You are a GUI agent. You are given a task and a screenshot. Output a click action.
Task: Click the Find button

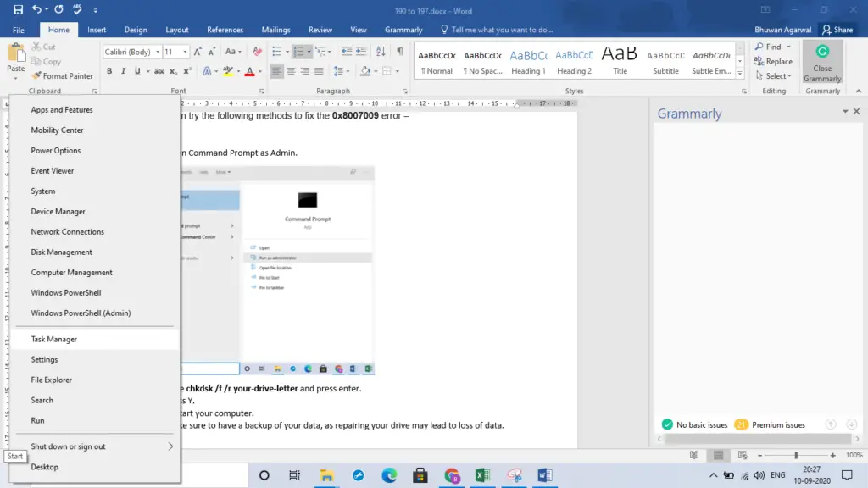[768, 47]
